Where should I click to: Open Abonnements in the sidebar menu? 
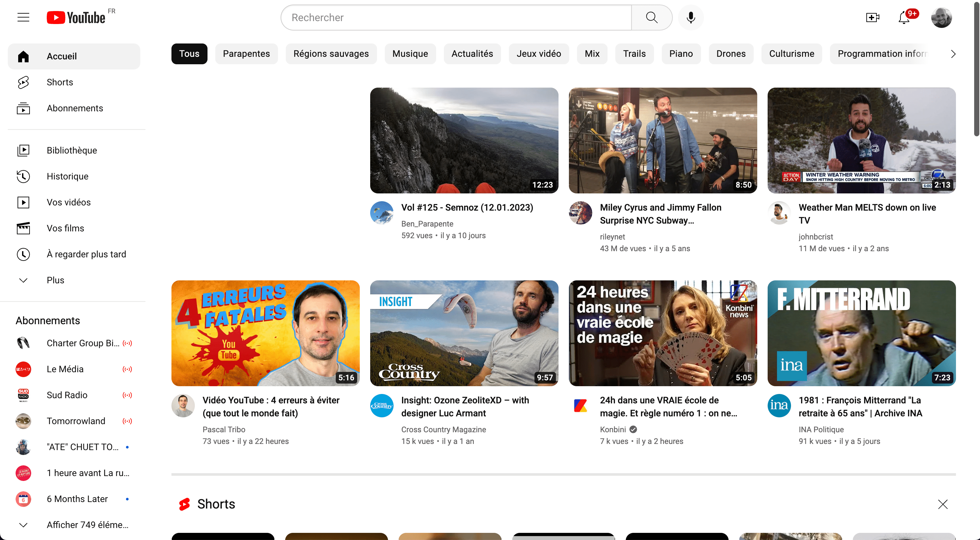tap(75, 108)
